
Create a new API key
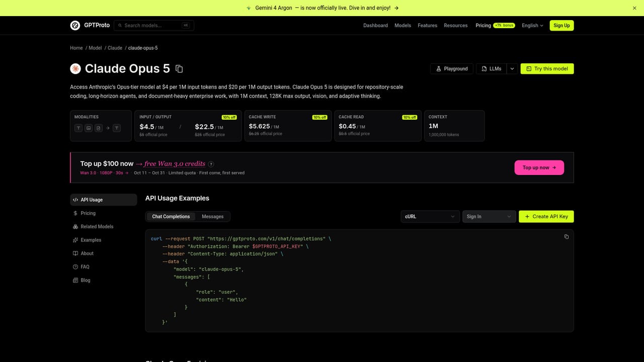(x=546, y=217)
